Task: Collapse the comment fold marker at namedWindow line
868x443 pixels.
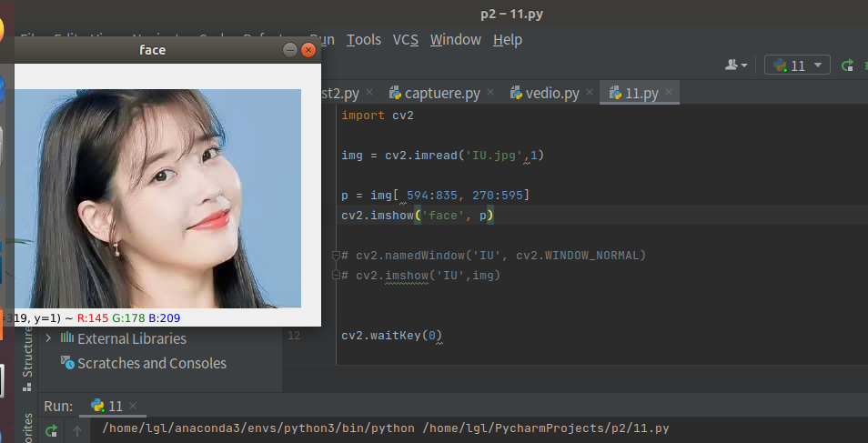Action: tap(336, 256)
